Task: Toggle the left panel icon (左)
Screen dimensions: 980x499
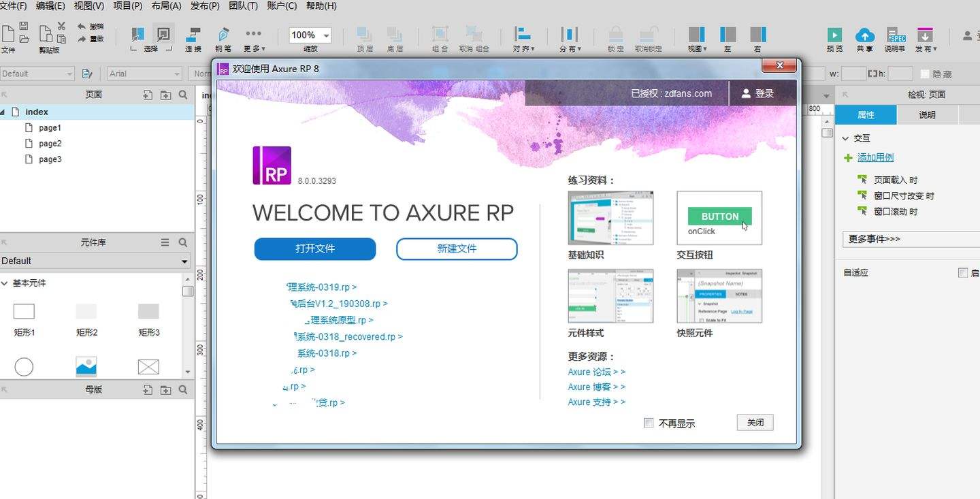Action: click(x=728, y=34)
